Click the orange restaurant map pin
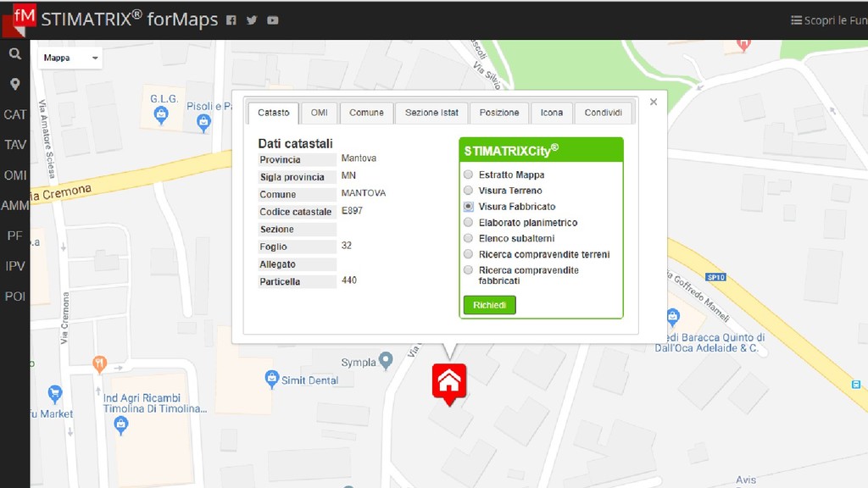Screen dimensions: 868x488 (x=99, y=364)
